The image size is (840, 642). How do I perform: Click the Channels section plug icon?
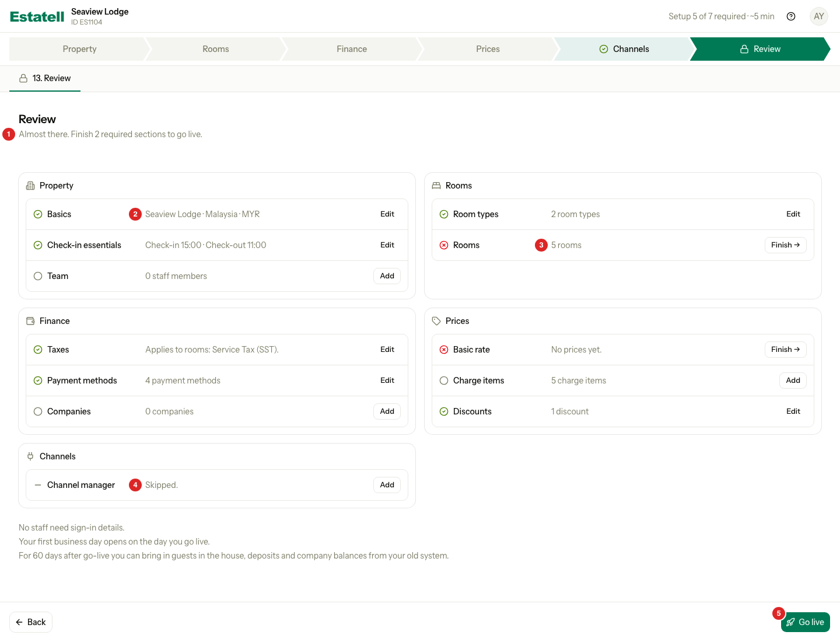(30, 456)
